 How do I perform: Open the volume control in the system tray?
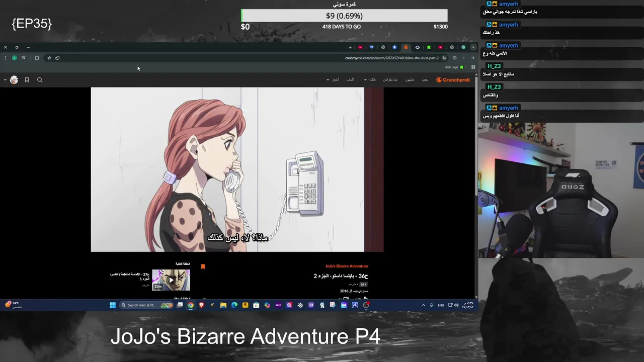(456, 305)
